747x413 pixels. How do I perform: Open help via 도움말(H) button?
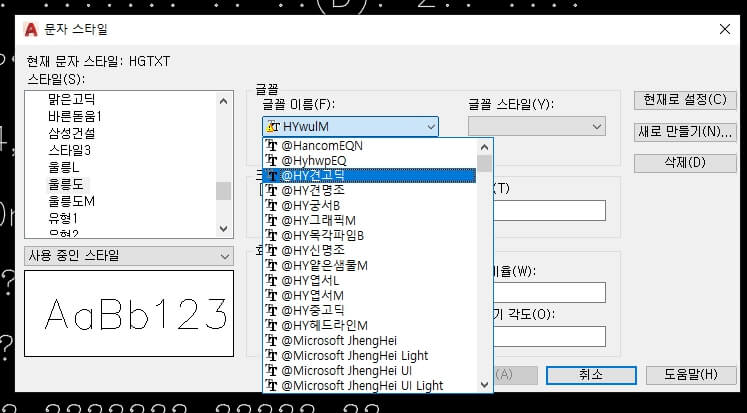coord(691,375)
